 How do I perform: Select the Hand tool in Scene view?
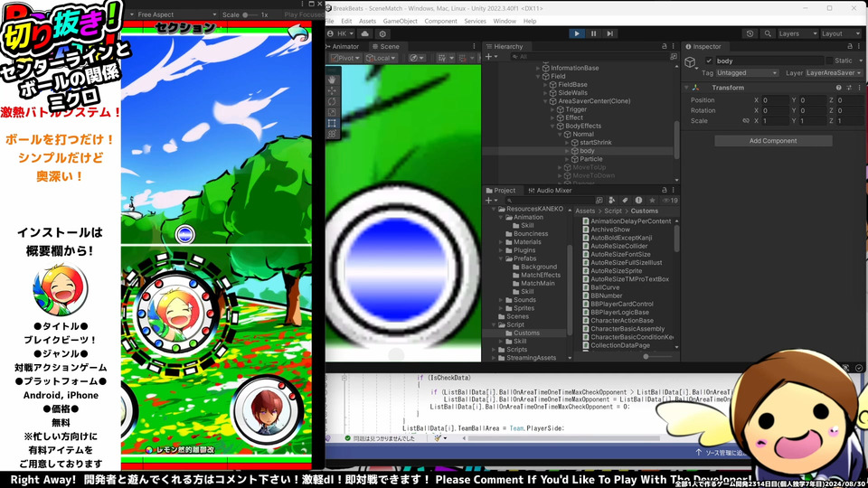(332, 80)
